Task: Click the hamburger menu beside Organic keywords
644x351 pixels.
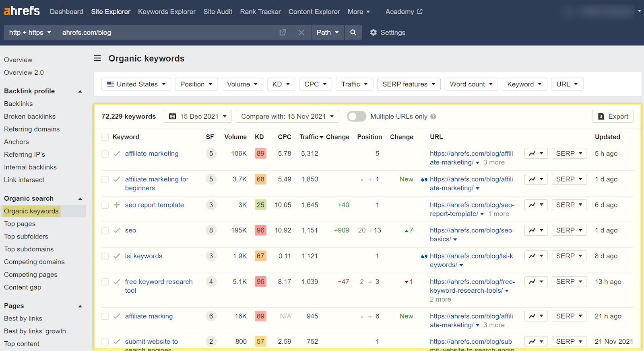Action: pyautogui.click(x=97, y=58)
